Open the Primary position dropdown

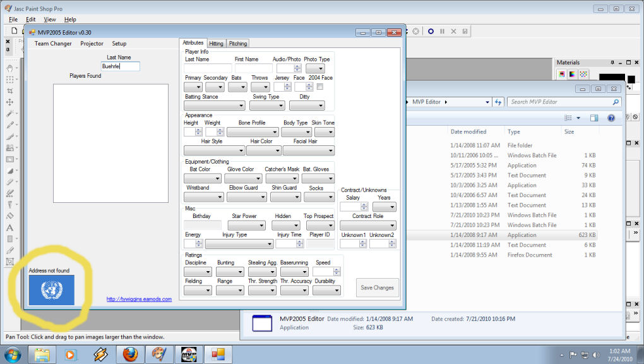193,87
